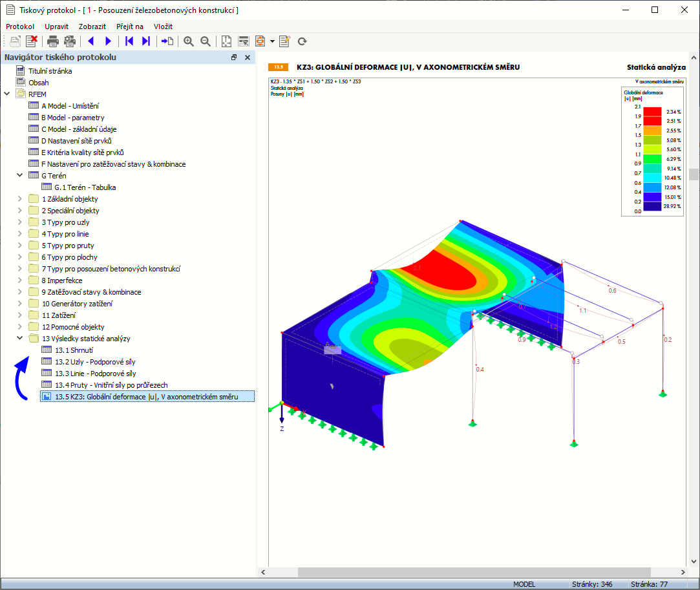Select F Nastavení pro zatěžovací stavy & kombinace
700x590 pixels.
113,163
